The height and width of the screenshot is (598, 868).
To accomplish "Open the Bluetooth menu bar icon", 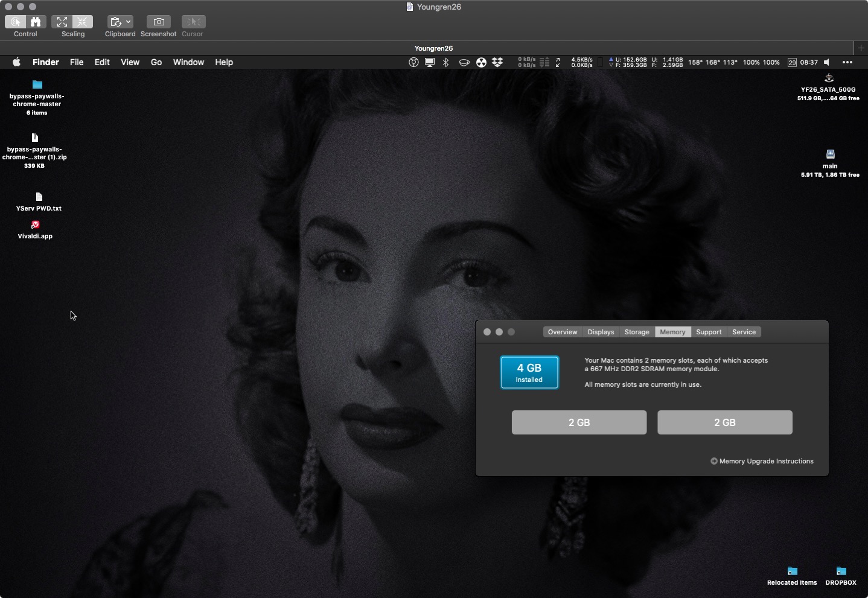I will click(446, 62).
